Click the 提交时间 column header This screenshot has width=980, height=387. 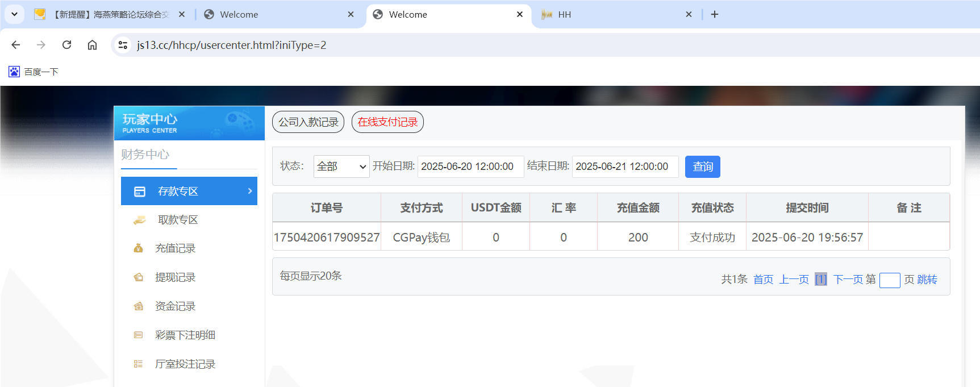coord(807,208)
